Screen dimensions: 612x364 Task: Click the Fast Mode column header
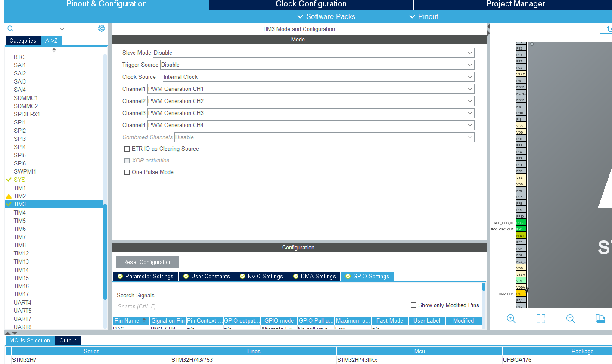point(390,320)
